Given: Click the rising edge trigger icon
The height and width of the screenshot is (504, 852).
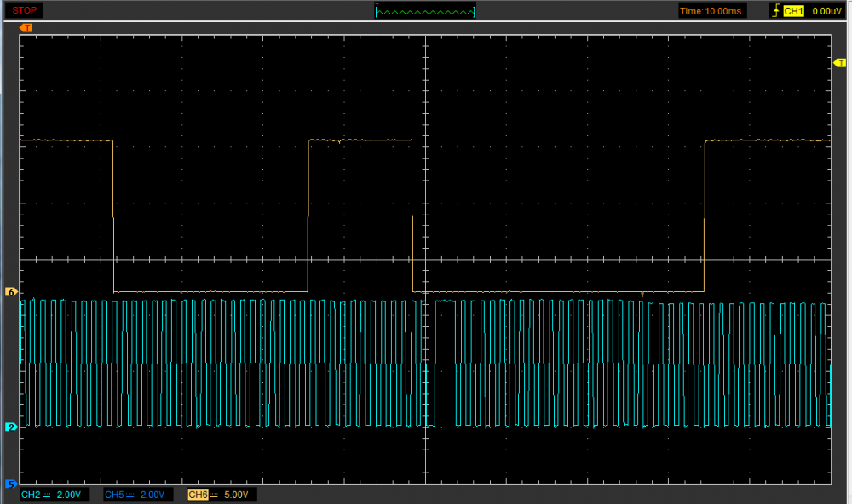Looking at the screenshot, I should (774, 11).
